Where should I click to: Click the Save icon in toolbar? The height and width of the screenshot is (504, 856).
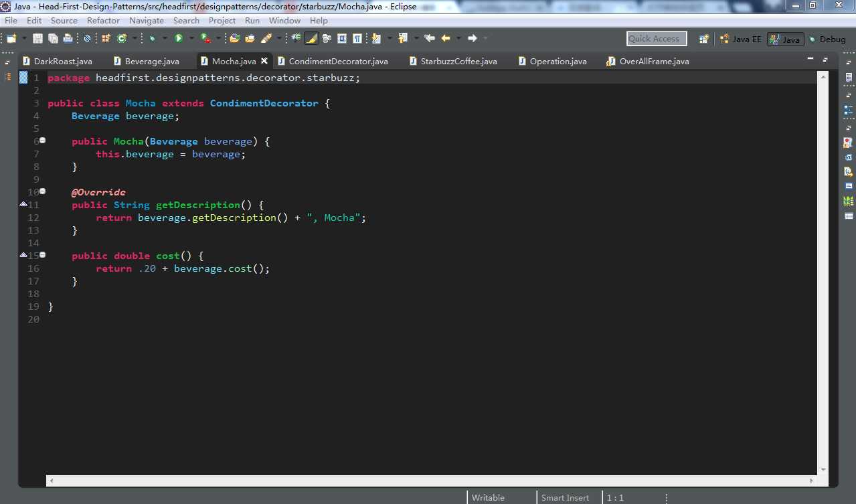(x=37, y=39)
